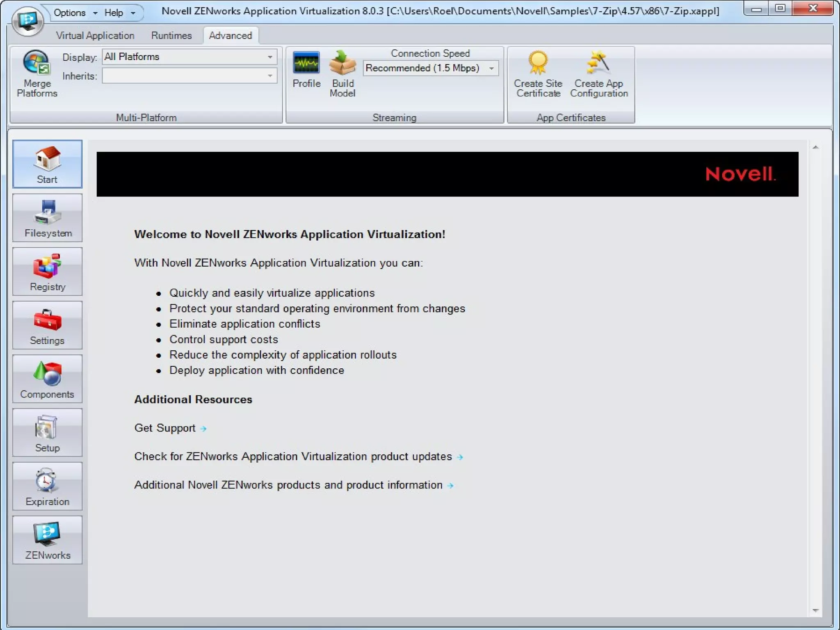The height and width of the screenshot is (630, 840).
Task: Maximize the application window
Action: coord(780,9)
